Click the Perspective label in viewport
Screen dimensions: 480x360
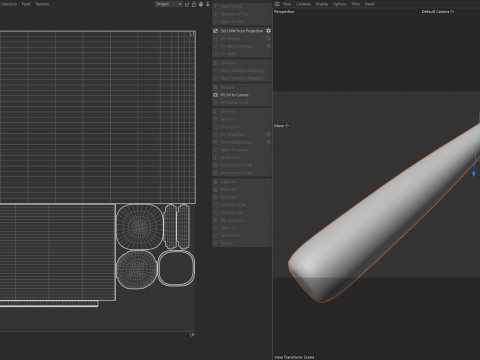[x=284, y=12]
